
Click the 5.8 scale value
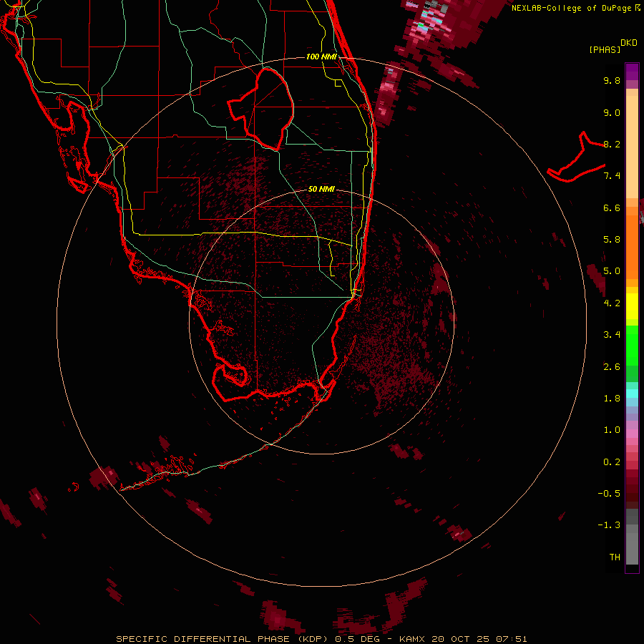pos(612,240)
